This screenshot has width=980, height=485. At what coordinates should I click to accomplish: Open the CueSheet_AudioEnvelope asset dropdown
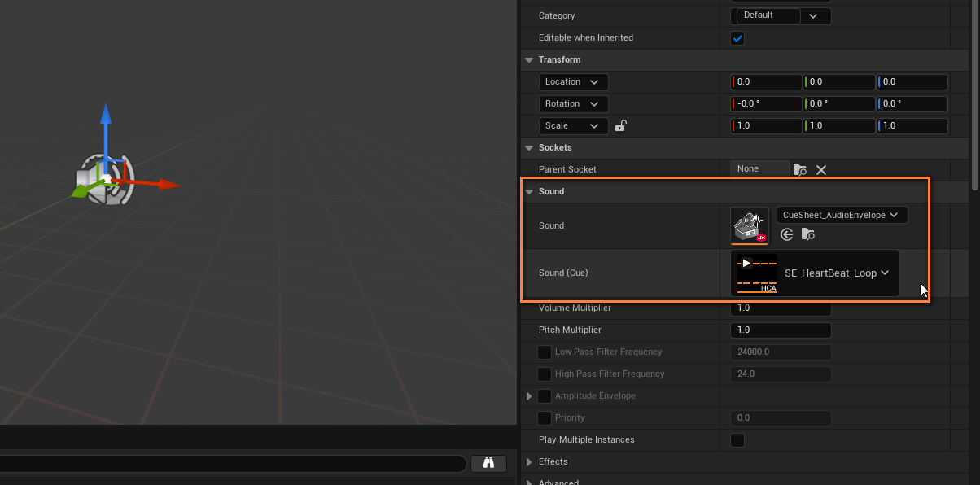coord(842,215)
